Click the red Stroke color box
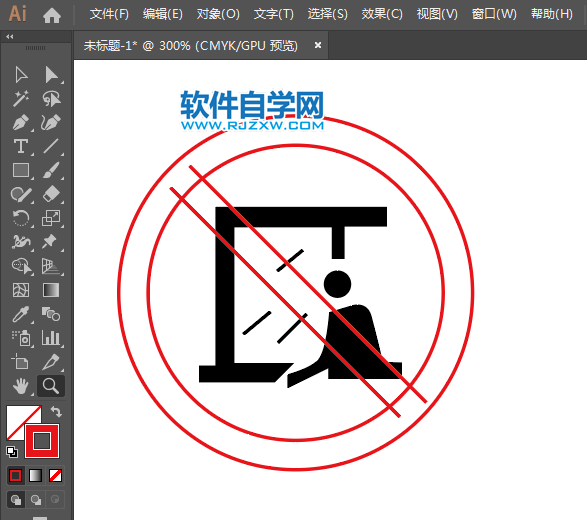587x520 pixels. point(42,441)
